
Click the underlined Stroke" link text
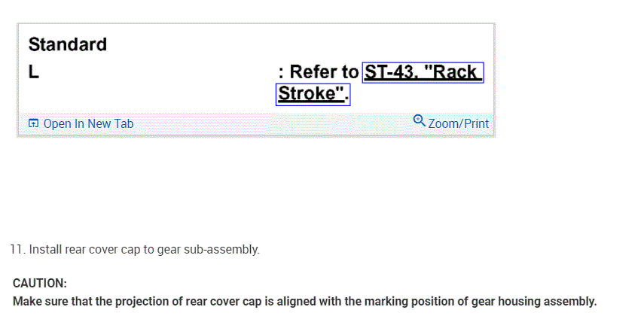312,94
